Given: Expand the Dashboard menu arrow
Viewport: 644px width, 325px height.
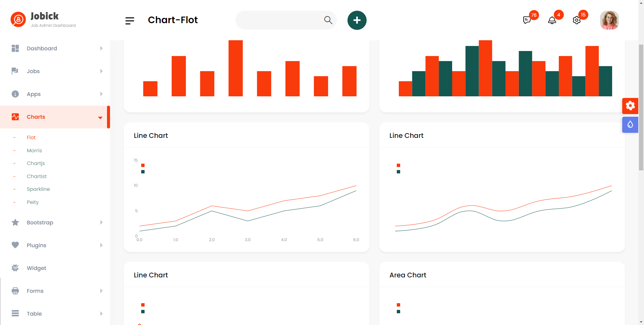Looking at the screenshot, I should [101, 48].
